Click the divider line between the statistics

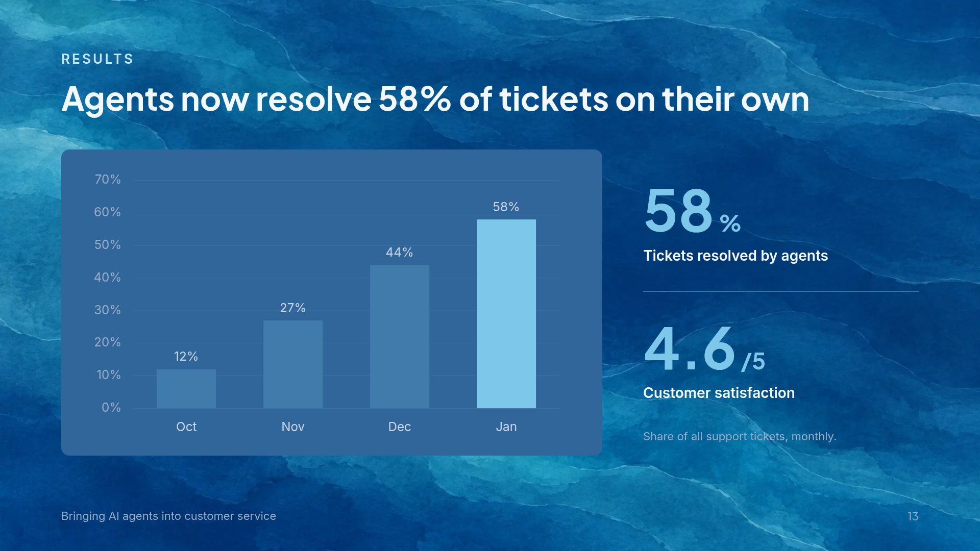pyautogui.click(x=781, y=291)
